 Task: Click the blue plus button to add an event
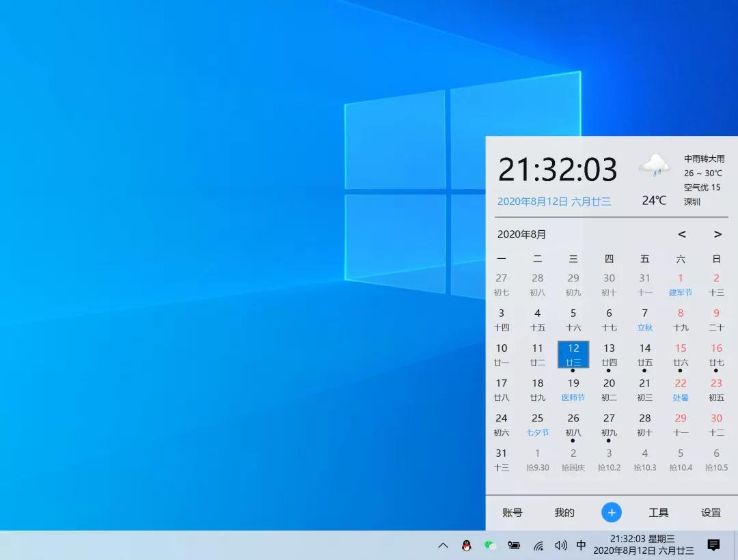[x=612, y=512]
